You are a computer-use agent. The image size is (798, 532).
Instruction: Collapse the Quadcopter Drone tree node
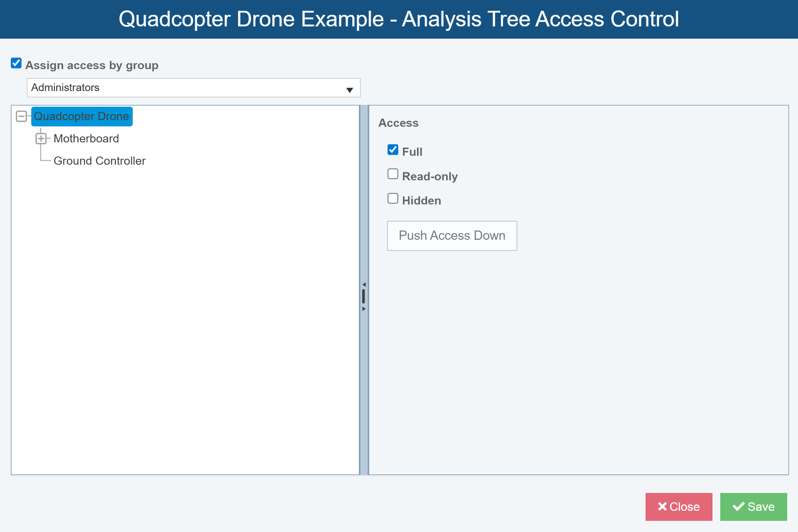[22, 116]
